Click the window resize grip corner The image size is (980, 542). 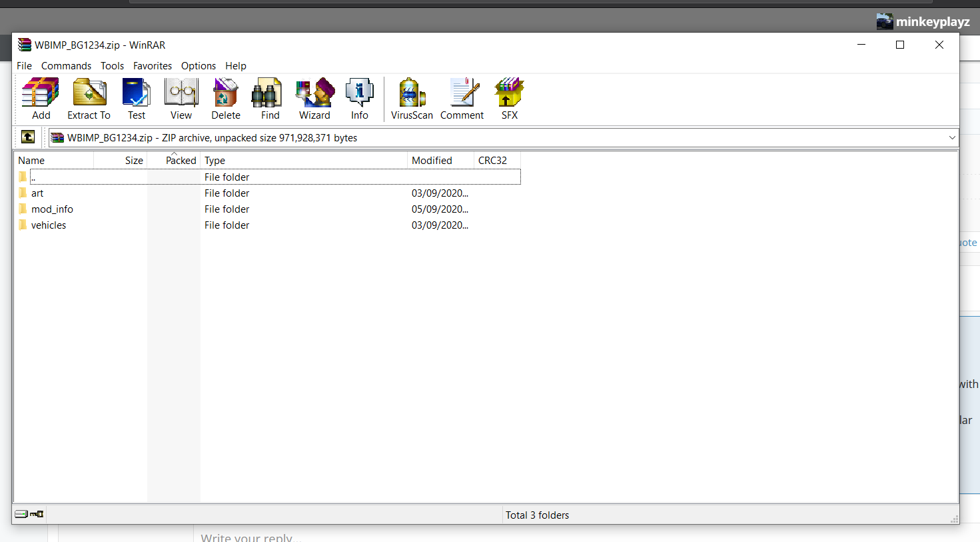click(954, 518)
